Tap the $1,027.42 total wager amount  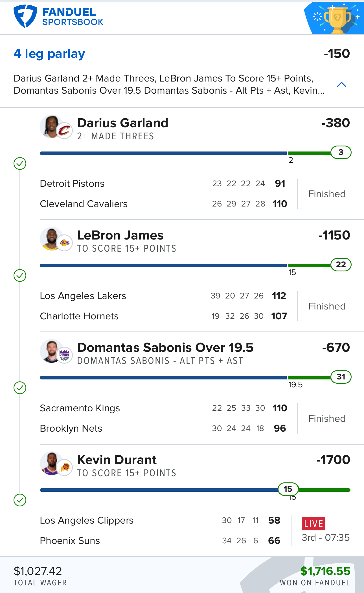click(x=38, y=571)
